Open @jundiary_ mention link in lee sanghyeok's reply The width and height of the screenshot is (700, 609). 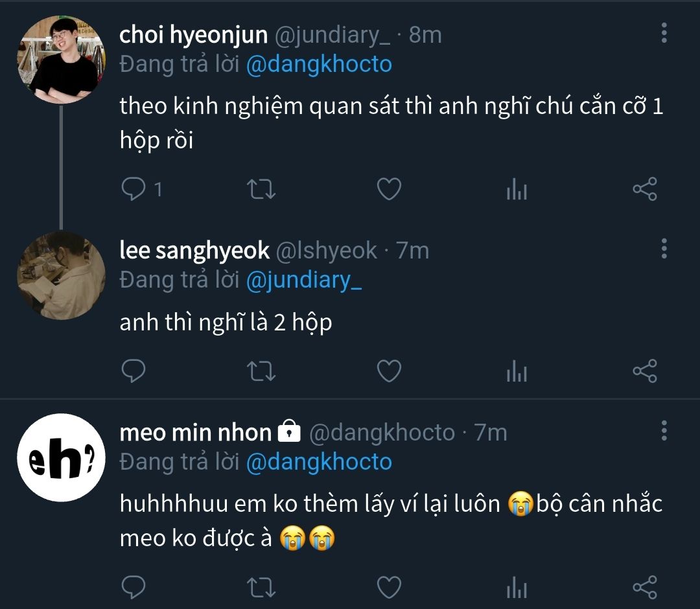[303, 280]
